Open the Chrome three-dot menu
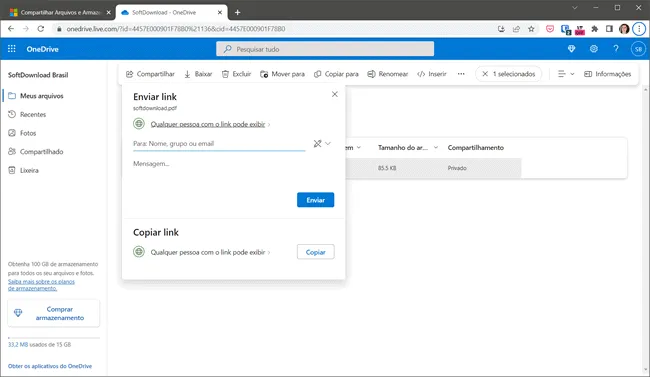Image resolution: width=650 pixels, height=377 pixels. tap(639, 29)
